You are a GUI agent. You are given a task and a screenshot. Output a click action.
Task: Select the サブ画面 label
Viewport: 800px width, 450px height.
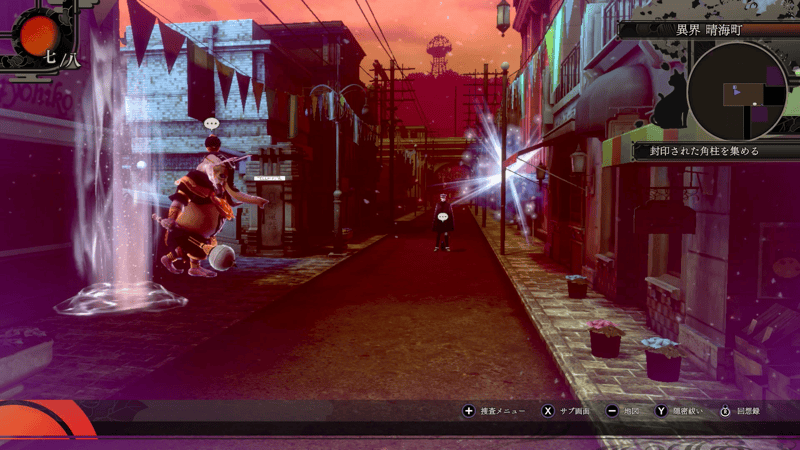(x=575, y=411)
